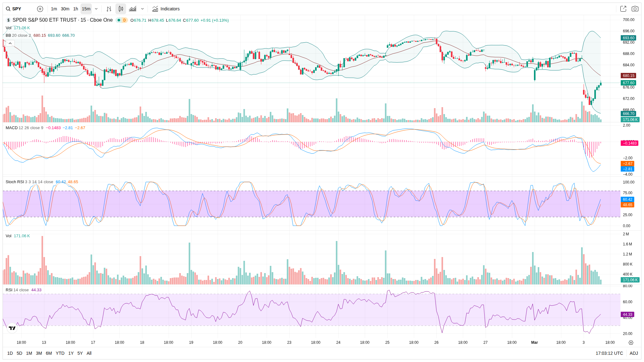
Task: Toggle the delayed data D badge
Action: coord(125,20)
